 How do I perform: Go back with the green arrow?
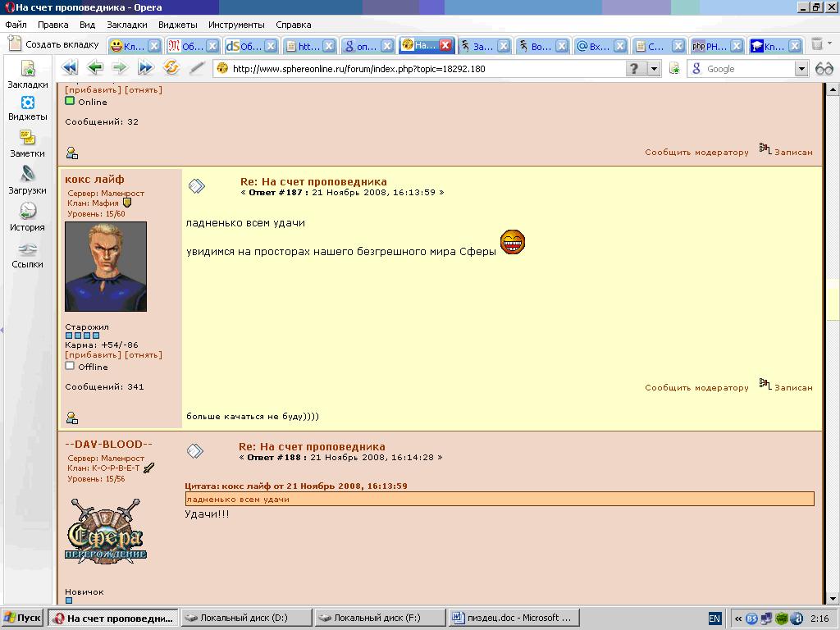[95, 67]
